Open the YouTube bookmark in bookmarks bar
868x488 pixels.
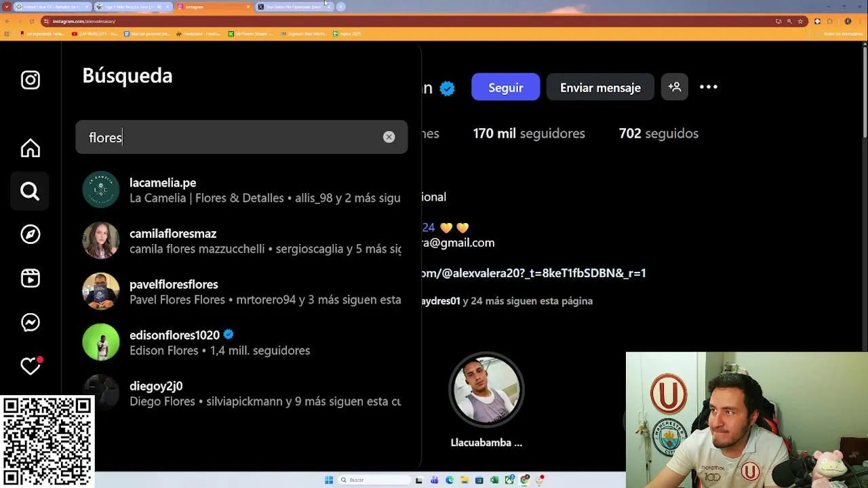(x=95, y=33)
